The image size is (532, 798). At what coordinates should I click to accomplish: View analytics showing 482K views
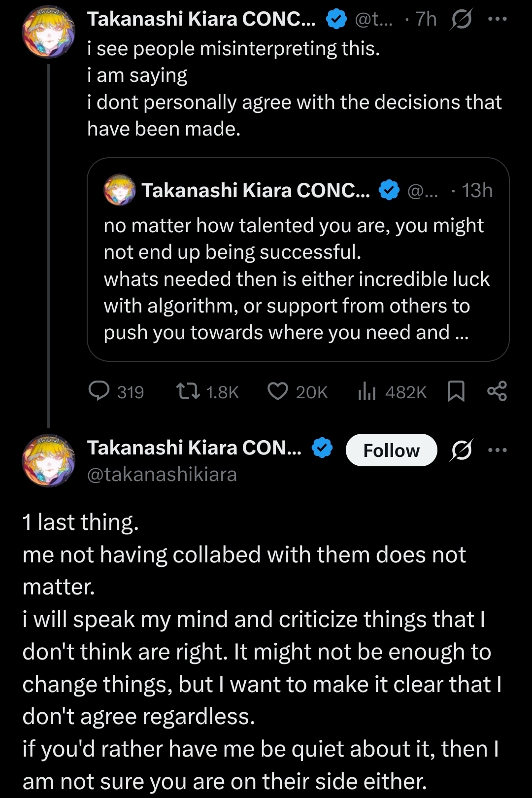click(x=367, y=391)
